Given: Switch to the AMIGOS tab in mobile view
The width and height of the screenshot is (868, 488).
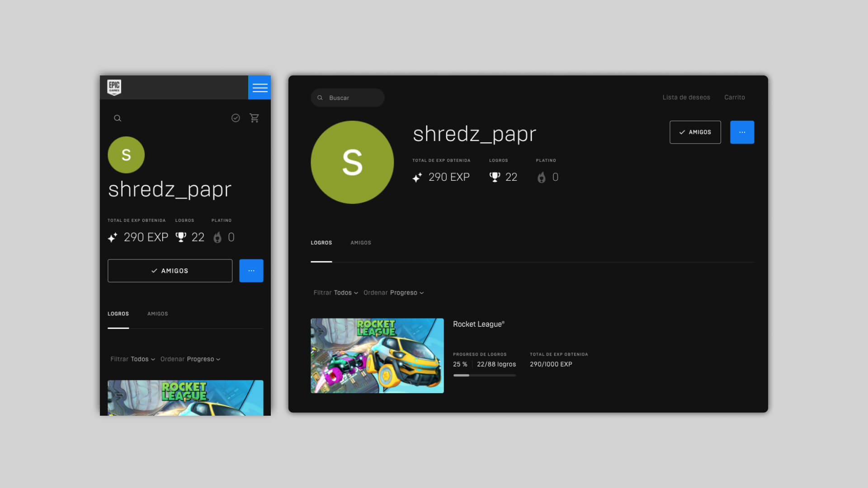Looking at the screenshot, I should click(158, 314).
